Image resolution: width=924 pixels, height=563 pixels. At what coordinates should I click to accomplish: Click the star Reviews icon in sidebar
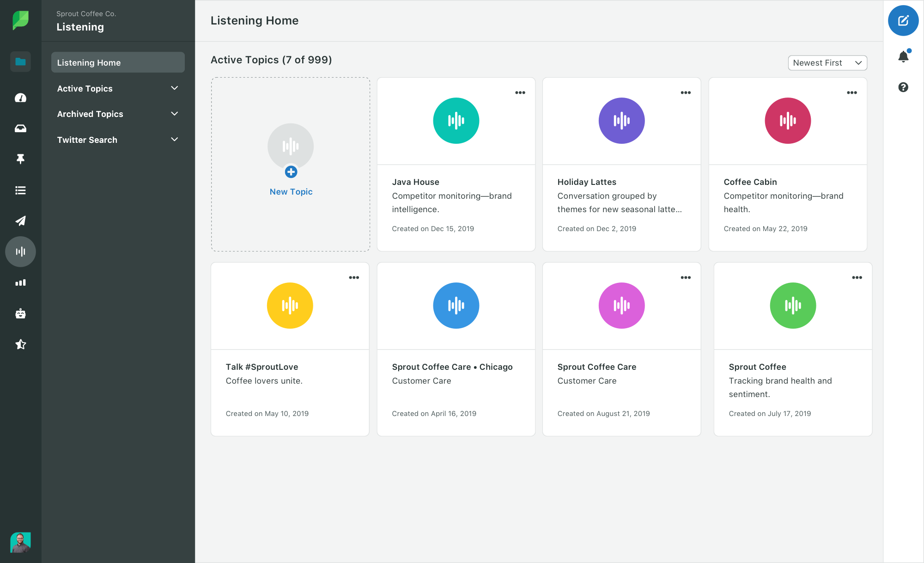tap(20, 344)
